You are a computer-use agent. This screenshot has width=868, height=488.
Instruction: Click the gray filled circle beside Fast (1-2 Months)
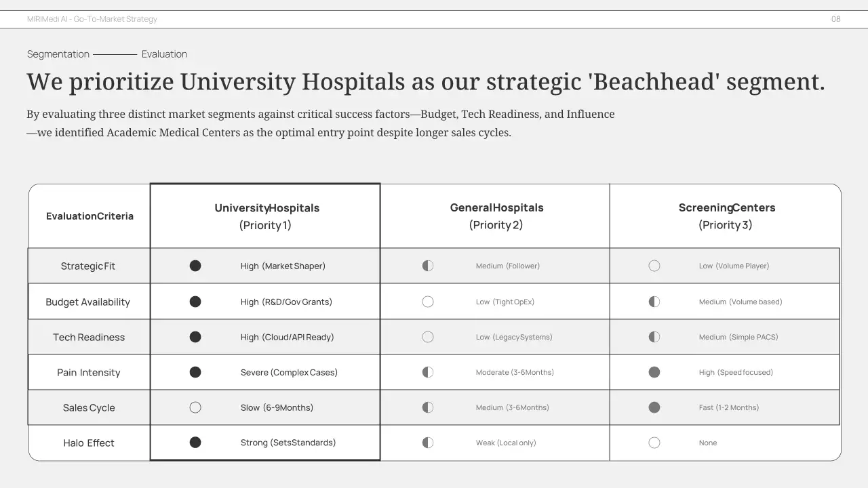[654, 407]
